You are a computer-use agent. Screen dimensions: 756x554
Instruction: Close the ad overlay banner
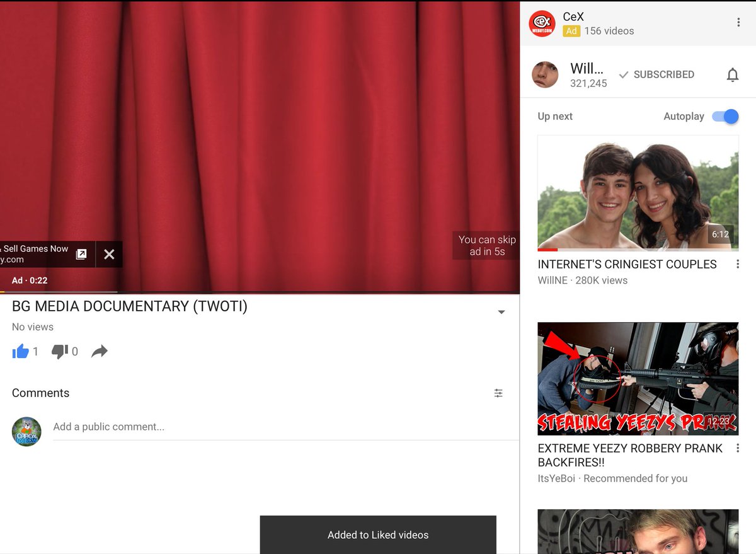[x=109, y=254]
